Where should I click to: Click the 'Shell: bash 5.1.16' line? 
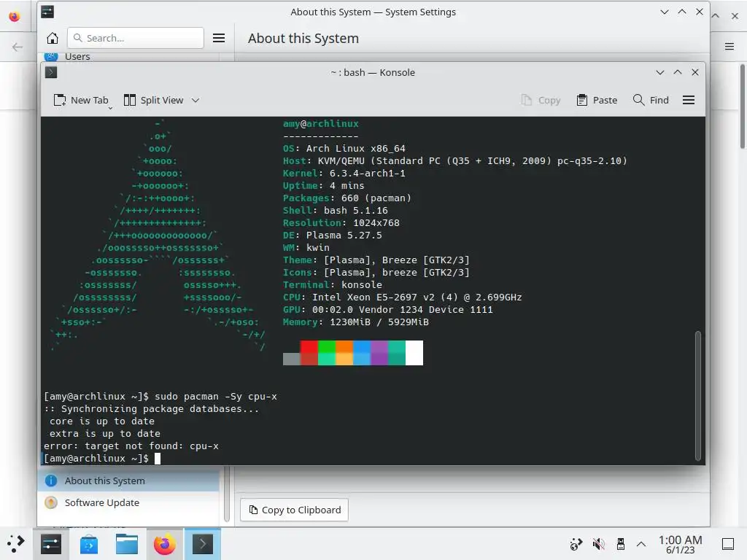click(x=336, y=211)
